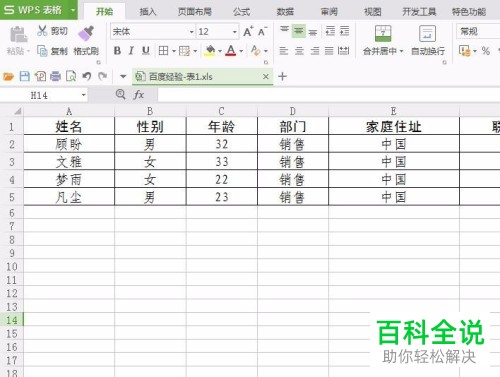
Task: Click the magnifier icon beside fx
Action: [120, 95]
